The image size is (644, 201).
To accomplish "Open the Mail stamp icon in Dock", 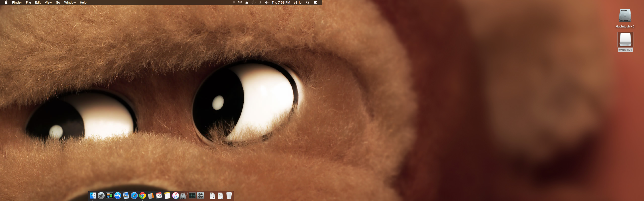I will [x=126, y=195].
